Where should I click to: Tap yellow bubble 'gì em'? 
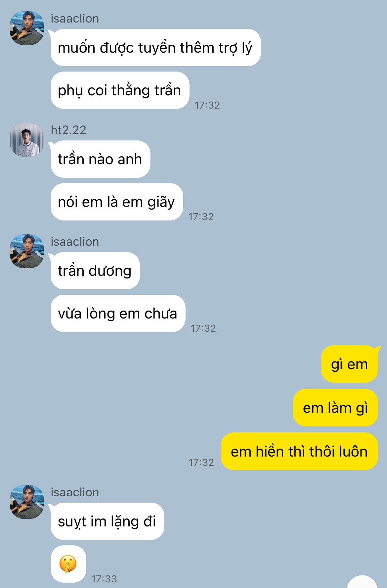[x=349, y=364]
